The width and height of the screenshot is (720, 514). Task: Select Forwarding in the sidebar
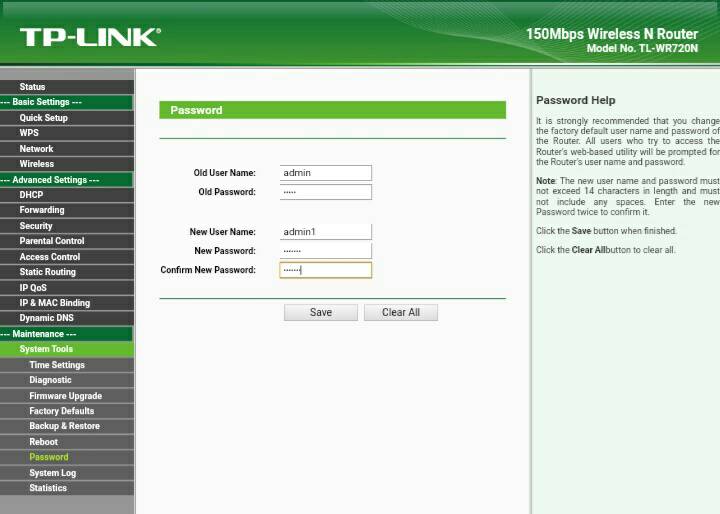[67, 210]
